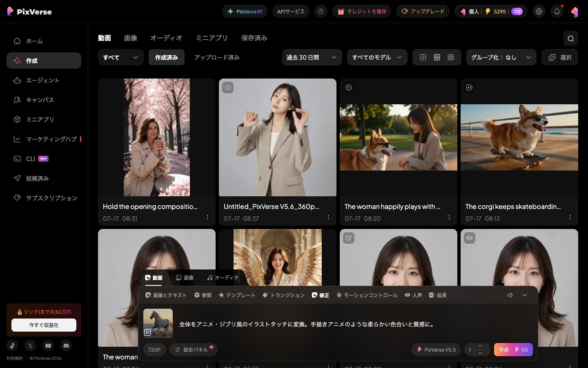The width and height of the screenshot is (588, 368).
Task: Open the YouTube social icon
Action: (48, 346)
